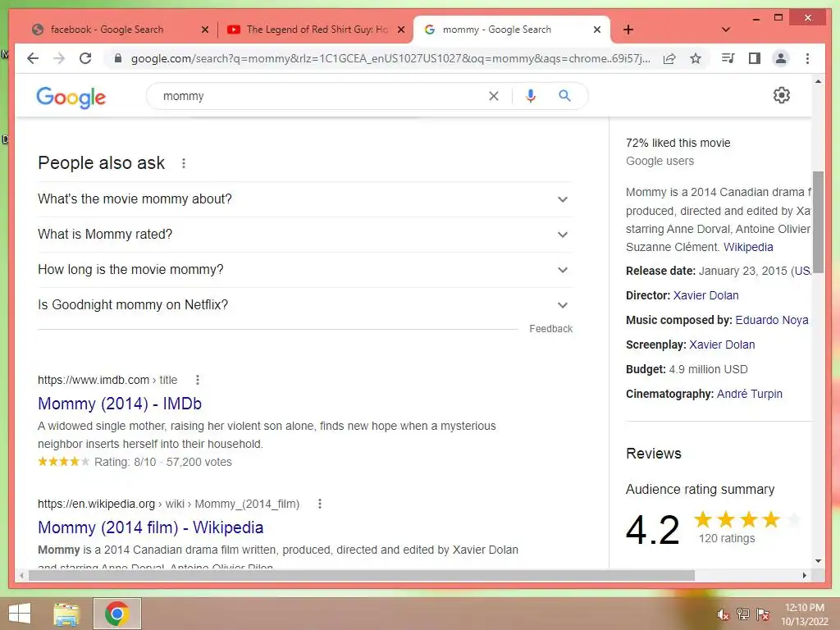Viewport: 840px width, 630px height.
Task: Click the 4.2 audience rating stars
Action: [x=746, y=519]
